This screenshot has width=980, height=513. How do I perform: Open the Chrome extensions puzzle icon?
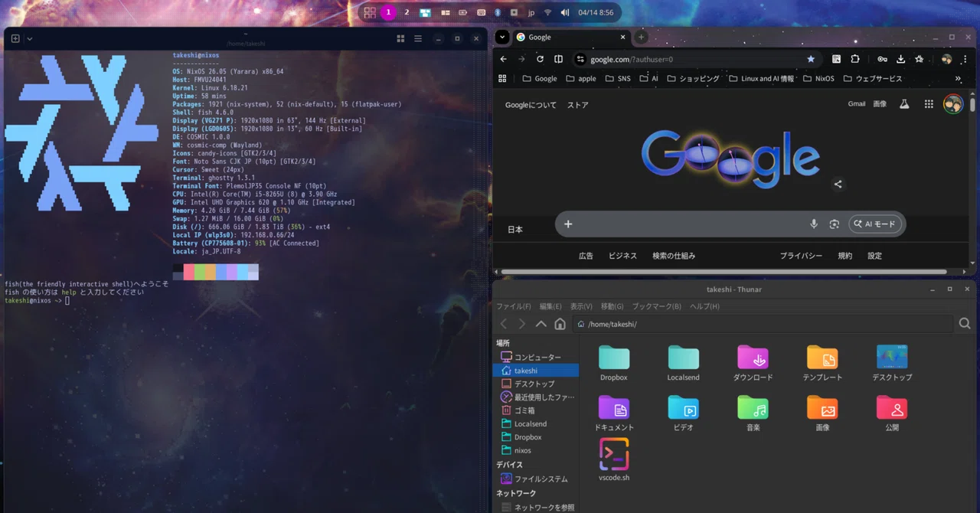[x=855, y=59]
